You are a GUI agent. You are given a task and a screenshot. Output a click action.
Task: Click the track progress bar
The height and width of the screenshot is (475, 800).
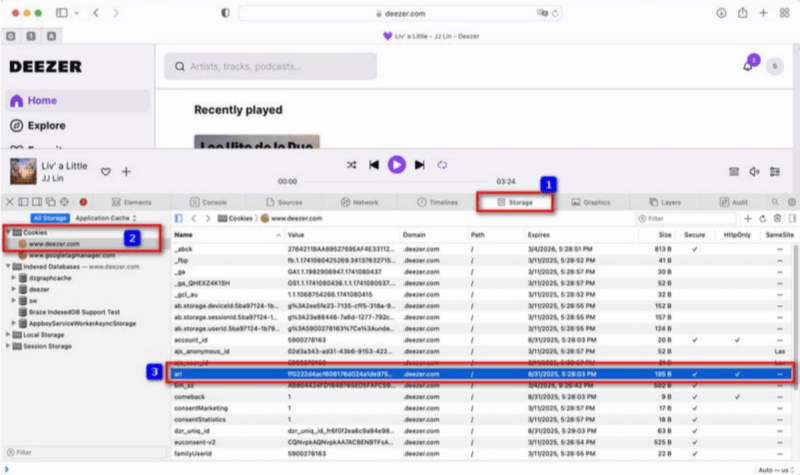(396, 182)
